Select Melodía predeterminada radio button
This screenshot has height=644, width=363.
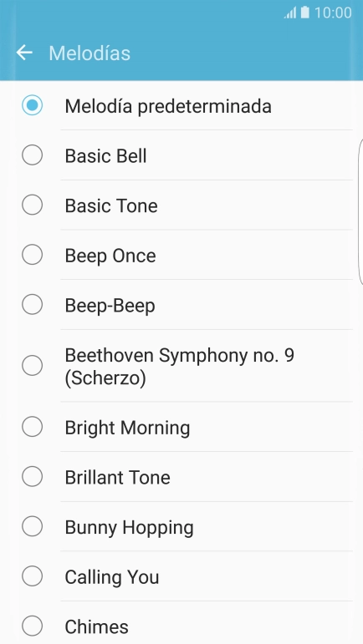tap(32, 105)
